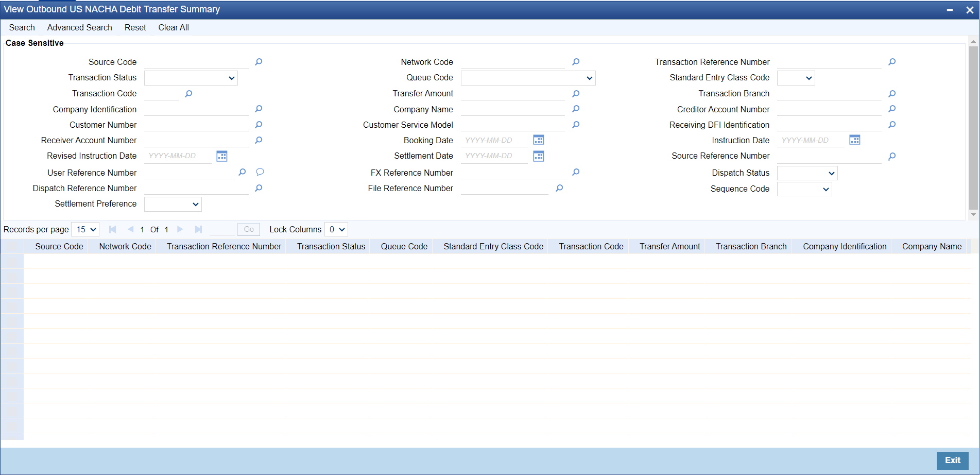Click the Company Identification column header

(845, 246)
